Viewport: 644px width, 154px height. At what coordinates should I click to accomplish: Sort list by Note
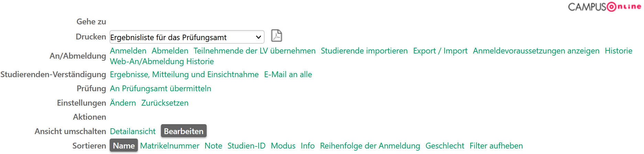pos(213,146)
